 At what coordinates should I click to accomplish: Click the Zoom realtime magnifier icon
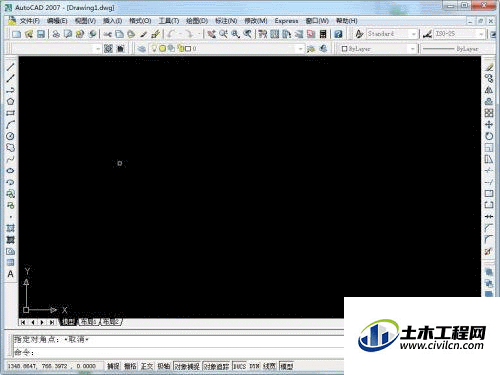tap(223, 34)
